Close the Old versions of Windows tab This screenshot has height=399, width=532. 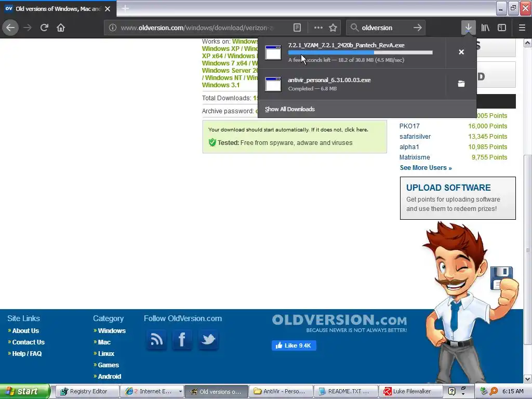[108, 9]
